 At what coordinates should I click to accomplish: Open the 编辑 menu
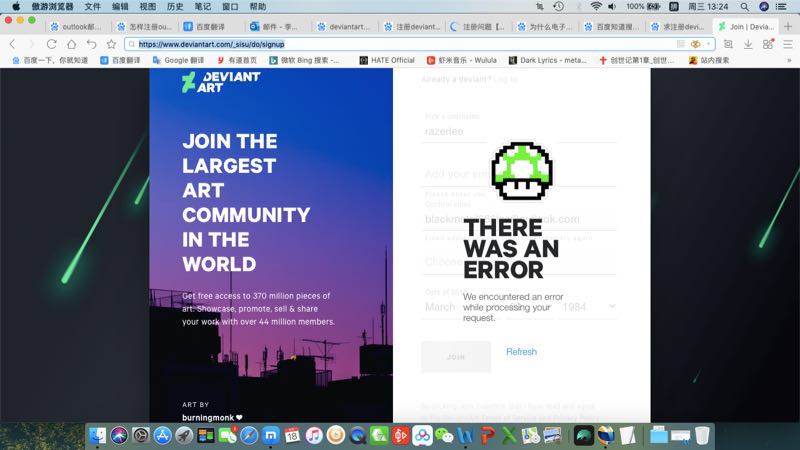[x=120, y=7]
